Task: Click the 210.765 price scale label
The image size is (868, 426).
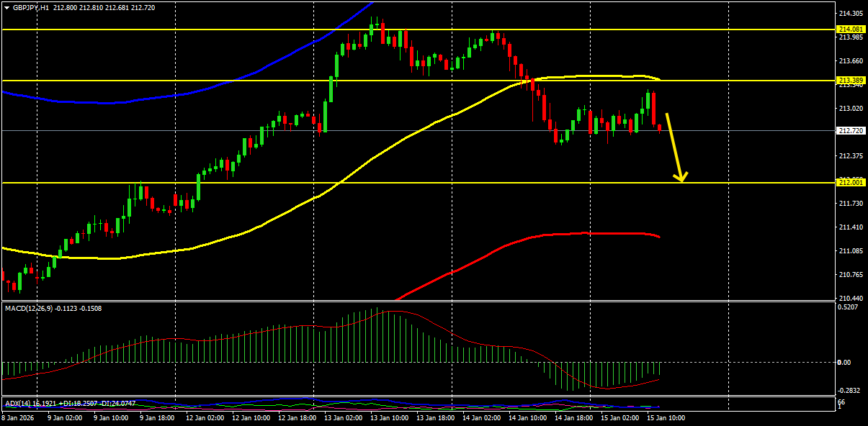Action: (851, 275)
